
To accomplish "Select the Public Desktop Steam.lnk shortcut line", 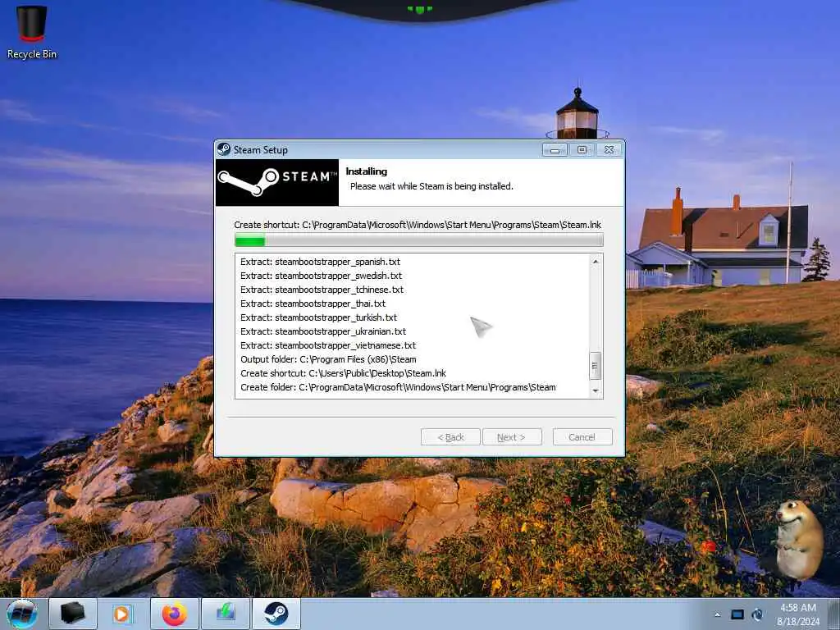I will (343, 373).
